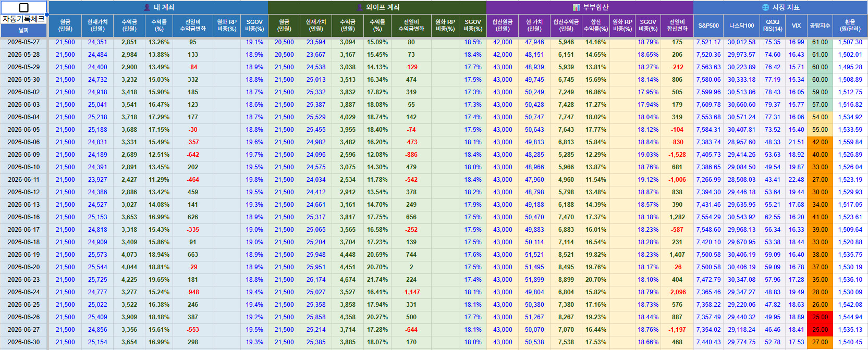Select 내 계좌 현재가치(만원) header
Viewport: 868px width, 350px height.
[x=97, y=26]
